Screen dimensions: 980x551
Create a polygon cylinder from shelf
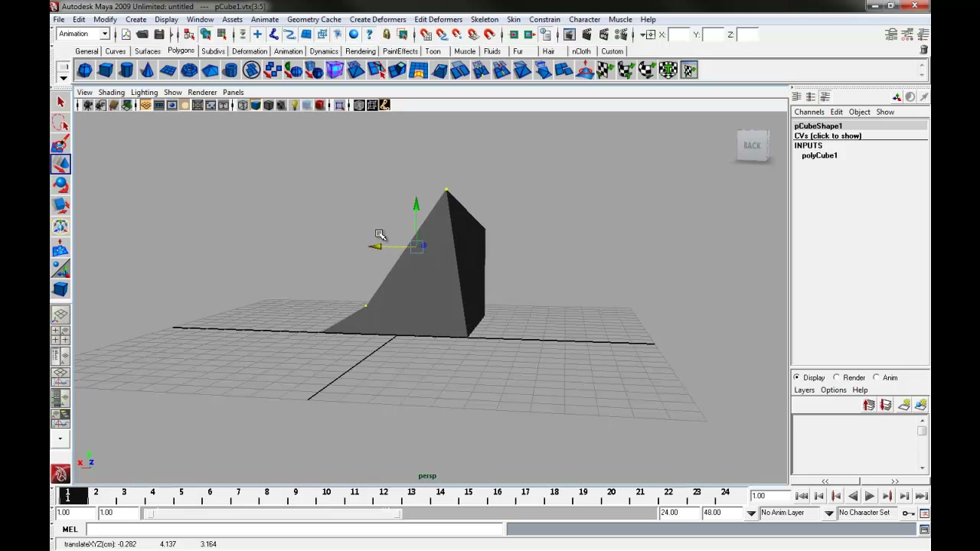tap(126, 70)
